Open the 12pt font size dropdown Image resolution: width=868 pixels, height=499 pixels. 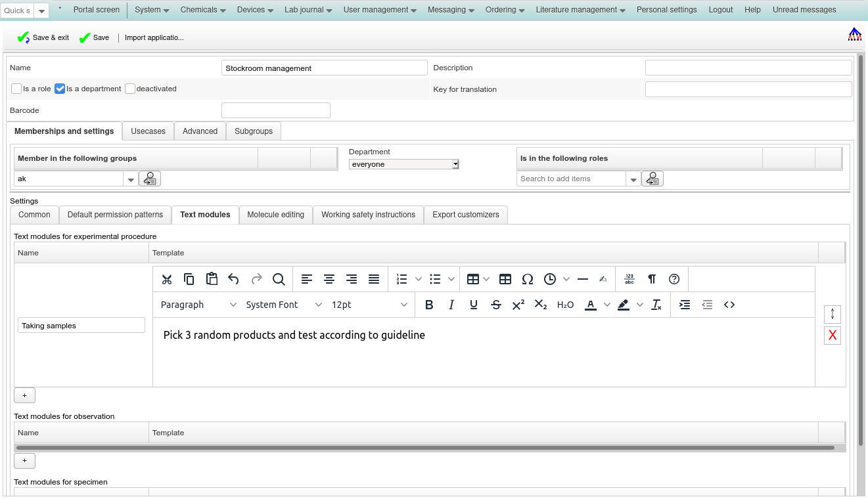click(x=369, y=305)
